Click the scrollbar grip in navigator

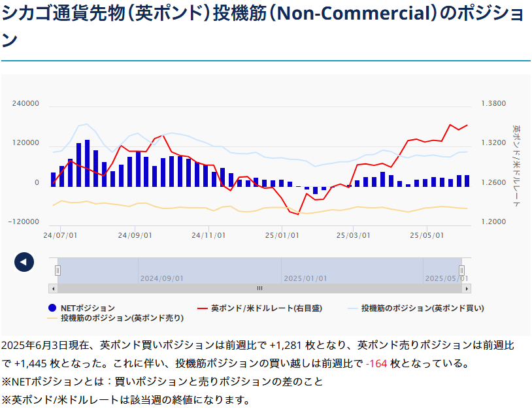(x=259, y=288)
